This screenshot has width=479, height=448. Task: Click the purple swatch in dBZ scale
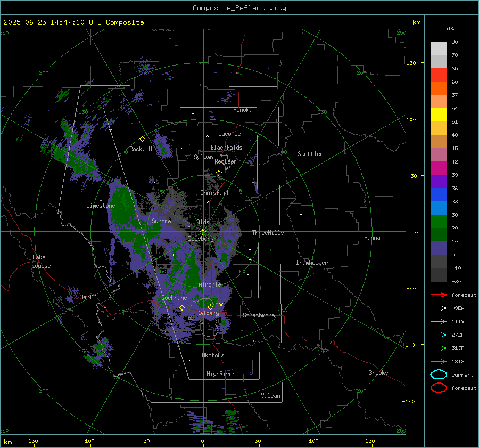pyautogui.click(x=439, y=181)
